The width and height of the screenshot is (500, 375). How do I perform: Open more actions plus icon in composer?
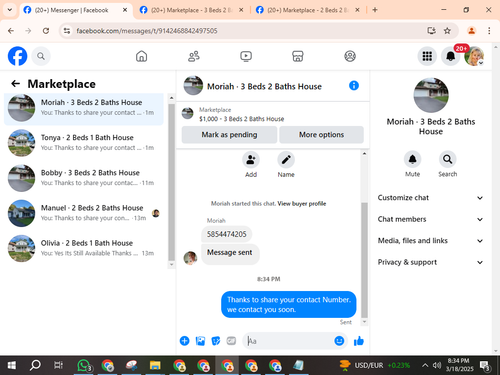pyautogui.click(x=184, y=341)
